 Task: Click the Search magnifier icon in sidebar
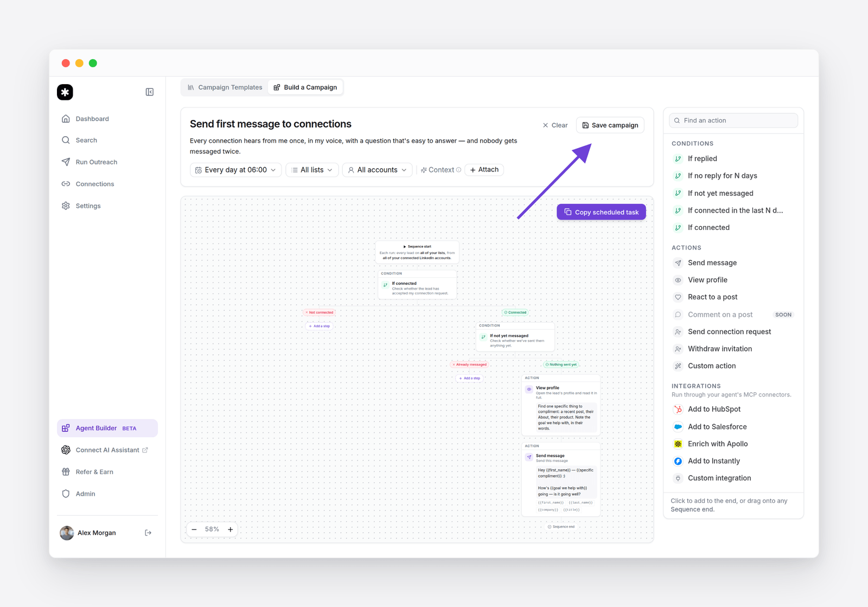coord(66,140)
